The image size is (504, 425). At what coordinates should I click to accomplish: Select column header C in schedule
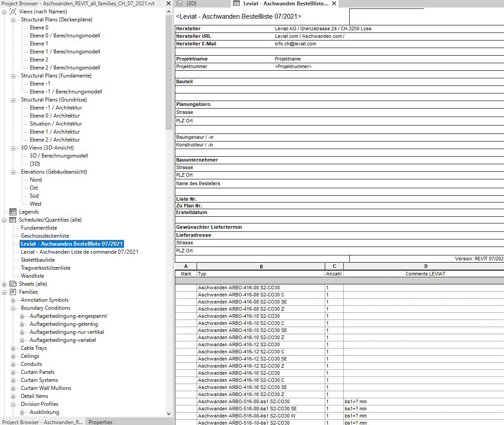[334, 267]
